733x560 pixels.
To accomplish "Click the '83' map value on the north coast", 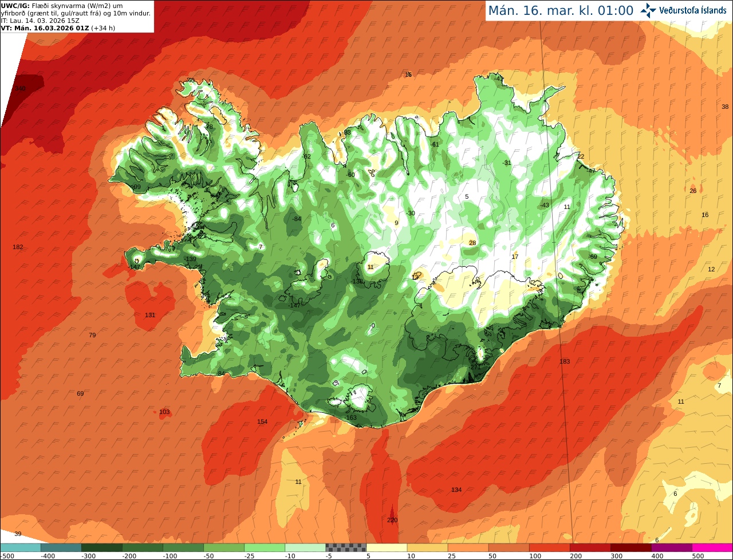I will click(348, 133).
